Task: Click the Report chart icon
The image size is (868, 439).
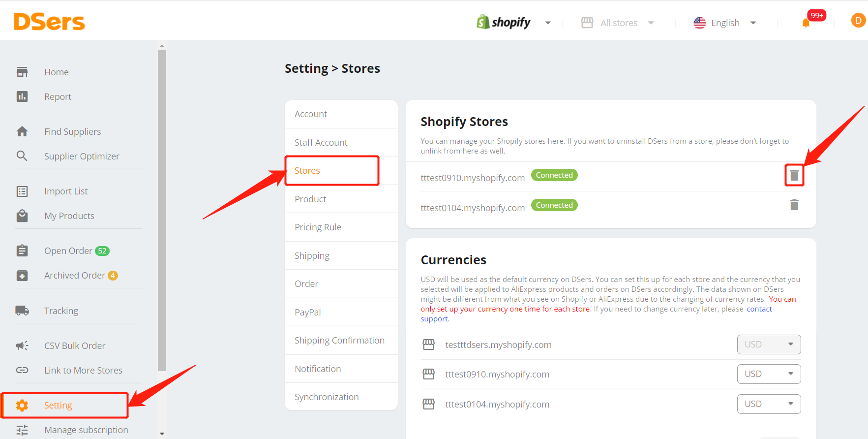Action: [x=22, y=96]
